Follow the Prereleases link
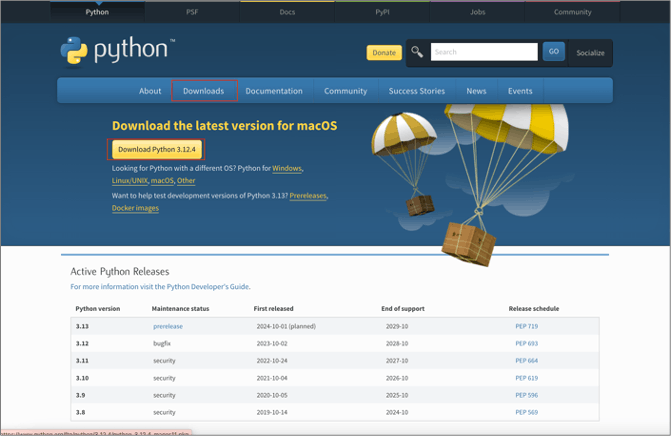 307,196
